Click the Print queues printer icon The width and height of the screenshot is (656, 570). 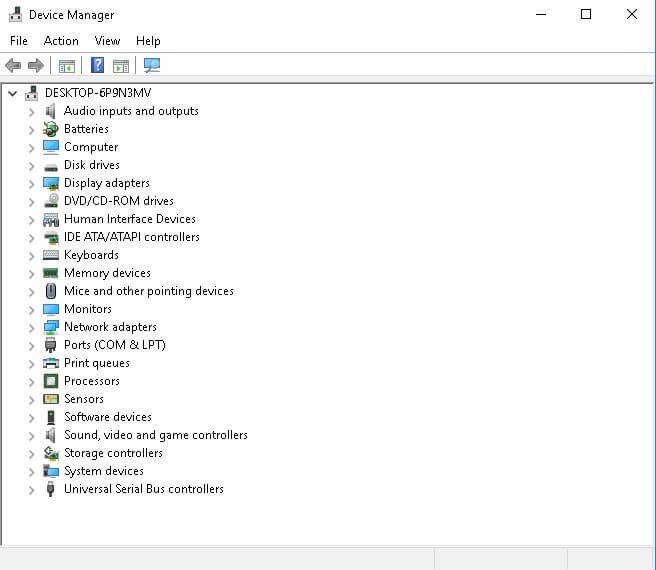pyautogui.click(x=51, y=363)
